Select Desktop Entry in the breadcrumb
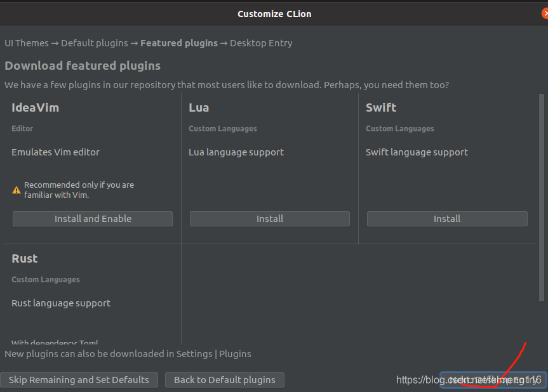Image resolution: width=548 pixels, height=392 pixels. pos(261,43)
